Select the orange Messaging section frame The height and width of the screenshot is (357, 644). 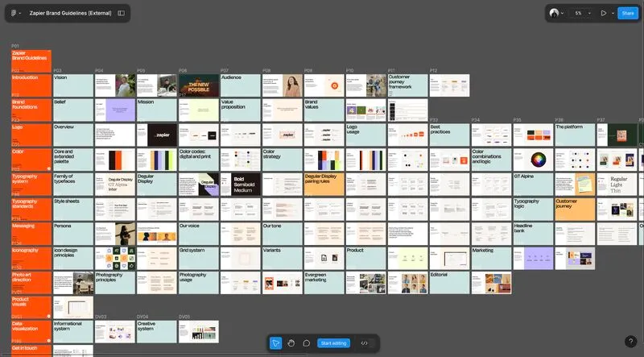31,234
